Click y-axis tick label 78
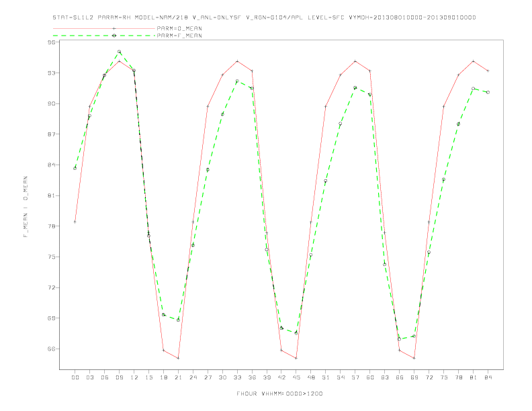The image size is (532, 411). point(52,226)
